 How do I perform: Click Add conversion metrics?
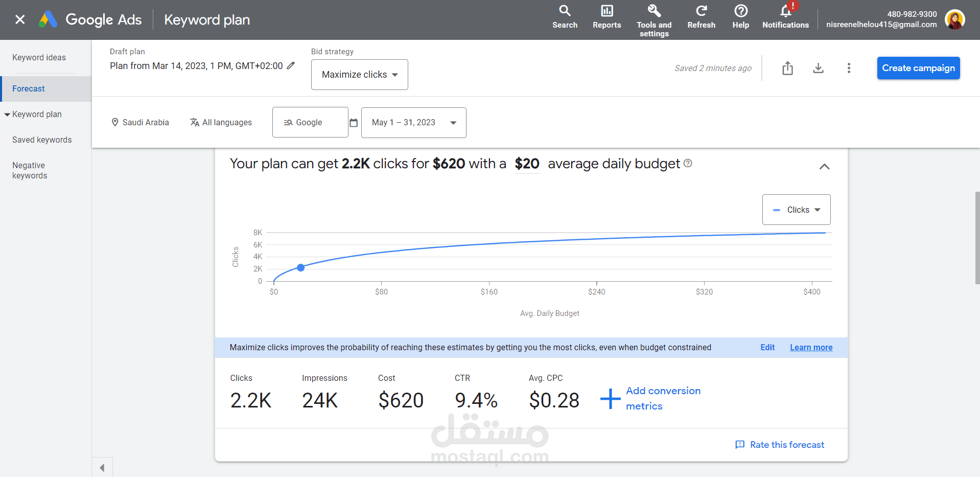pyautogui.click(x=663, y=398)
